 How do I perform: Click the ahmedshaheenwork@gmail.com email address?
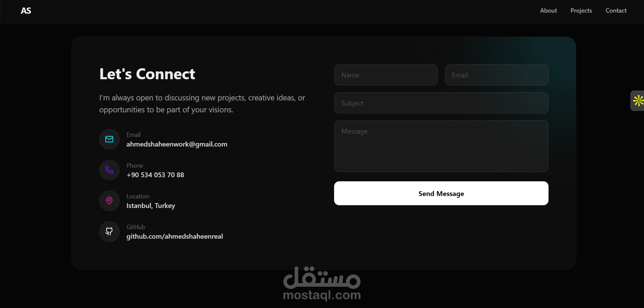coord(177,144)
